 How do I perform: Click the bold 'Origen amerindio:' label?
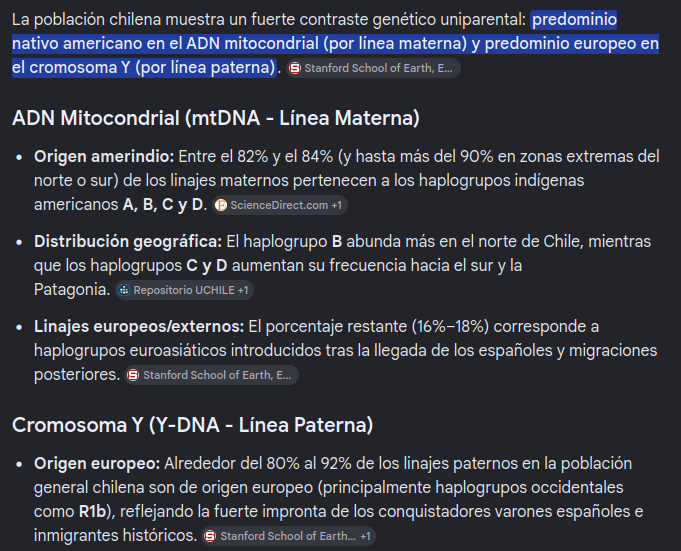coord(104,157)
